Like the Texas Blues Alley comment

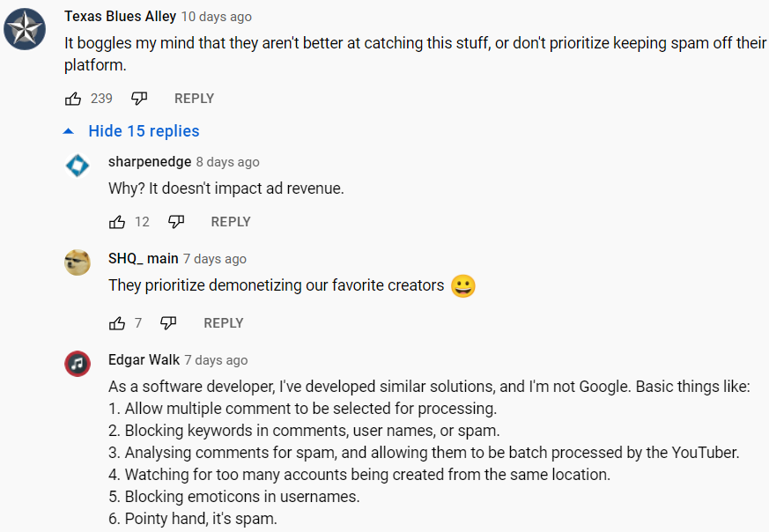(x=73, y=99)
